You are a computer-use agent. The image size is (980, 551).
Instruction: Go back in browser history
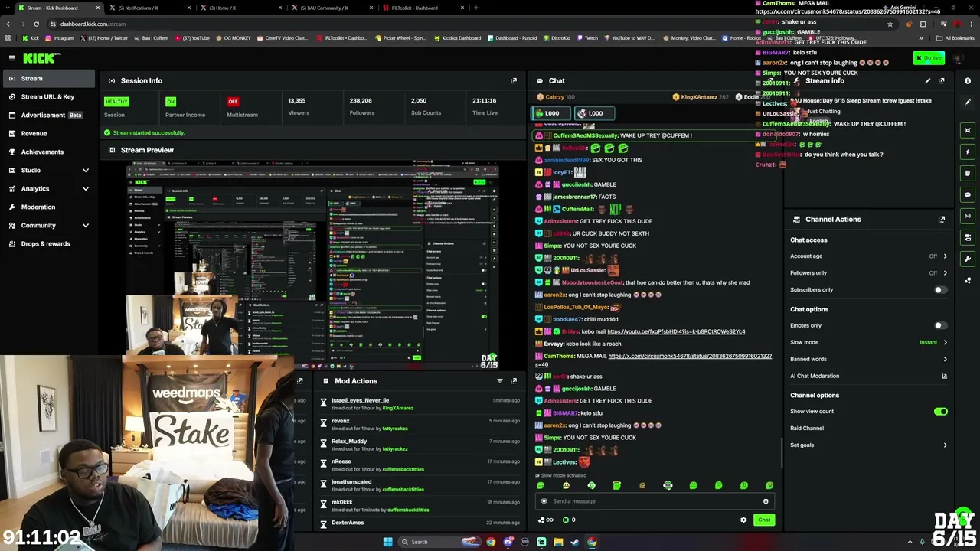coord(8,24)
